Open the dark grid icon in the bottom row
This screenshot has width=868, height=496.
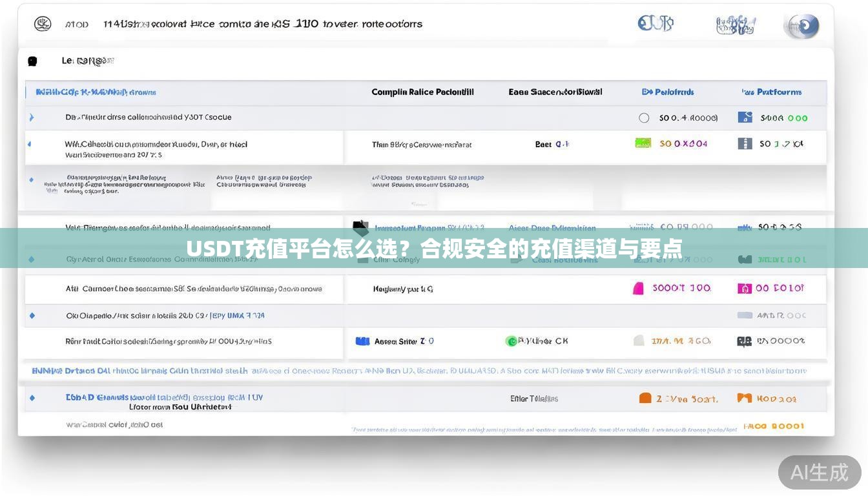(x=744, y=340)
